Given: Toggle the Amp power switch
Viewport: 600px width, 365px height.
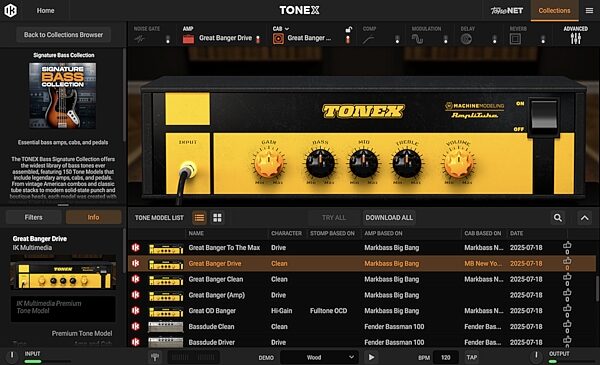Looking at the screenshot, I should (x=258, y=39).
